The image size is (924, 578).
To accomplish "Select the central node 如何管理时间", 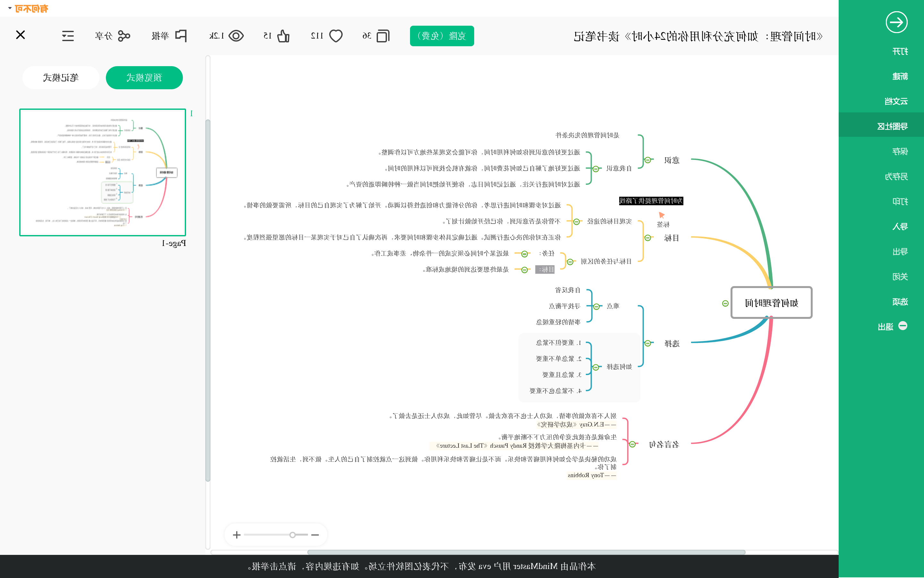I will click(772, 302).
